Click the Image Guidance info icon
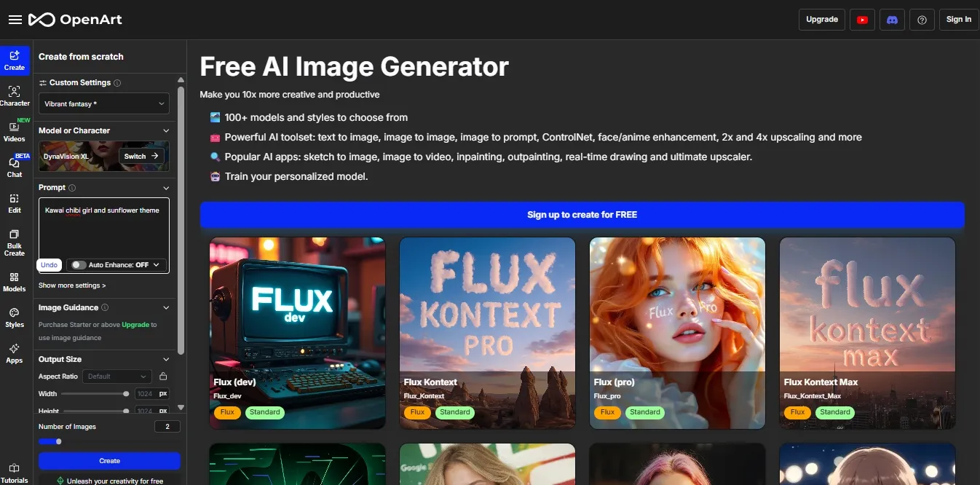The width and height of the screenshot is (980, 485). 105,308
